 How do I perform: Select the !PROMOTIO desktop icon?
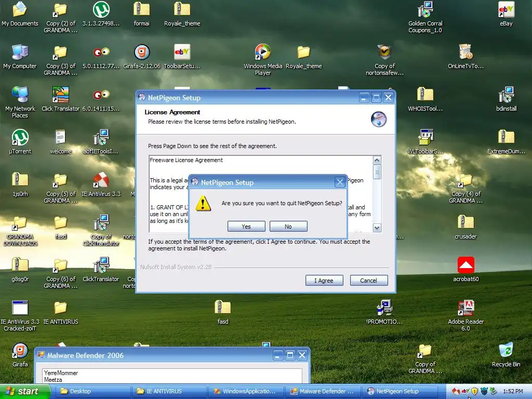click(x=384, y=312)
